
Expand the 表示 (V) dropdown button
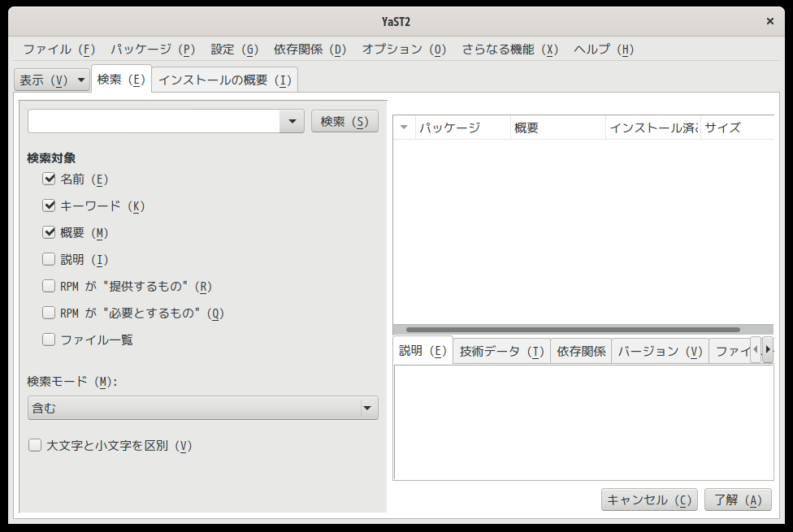pos(52,80)
